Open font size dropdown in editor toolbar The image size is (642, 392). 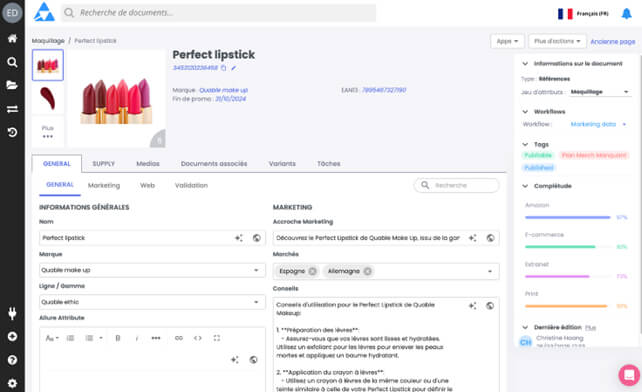coord(52,338)
